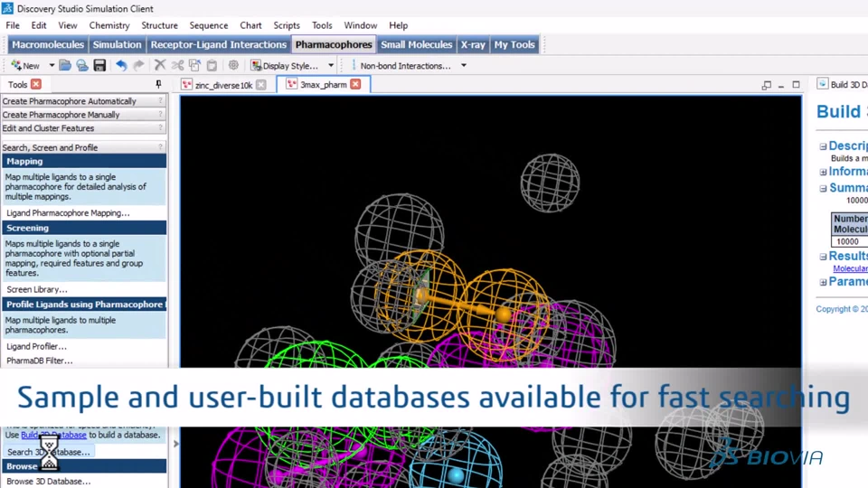
Task: Open Browse 3D Database protocol
Action: [49, 482]
